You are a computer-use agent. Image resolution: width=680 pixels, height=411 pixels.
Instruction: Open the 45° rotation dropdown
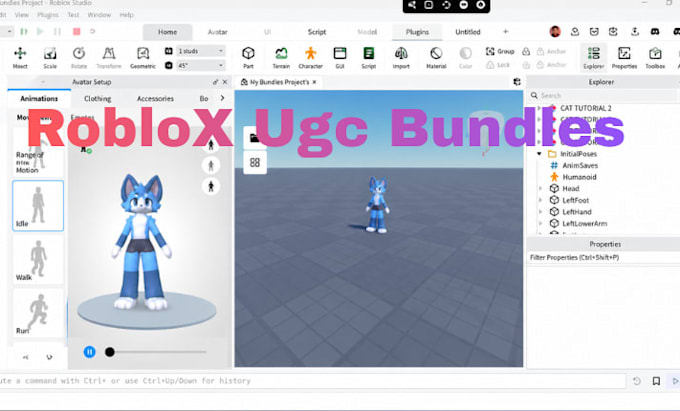tap(201, 65)
